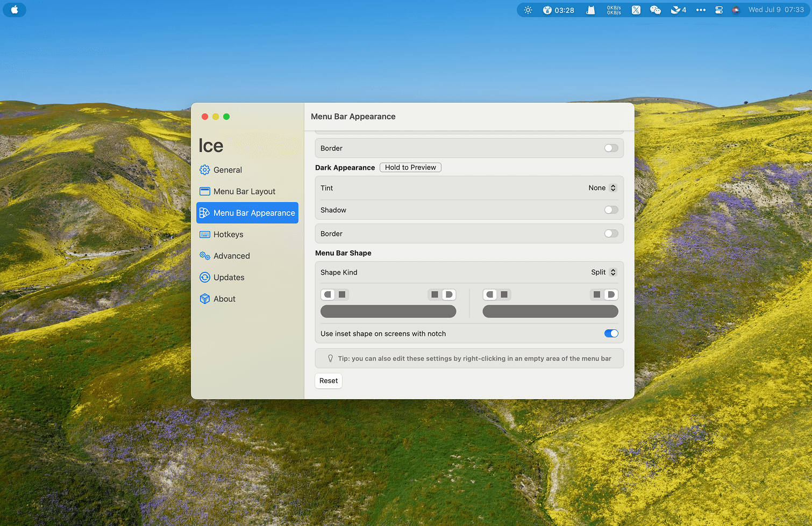Click the Hold to Preview button
Viewport: 812px width, 526px height.
(x=410, y=167)
